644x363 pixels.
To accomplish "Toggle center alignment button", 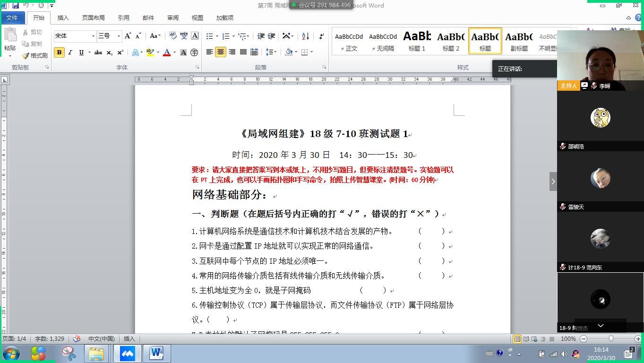I will (x=221, y=52).
